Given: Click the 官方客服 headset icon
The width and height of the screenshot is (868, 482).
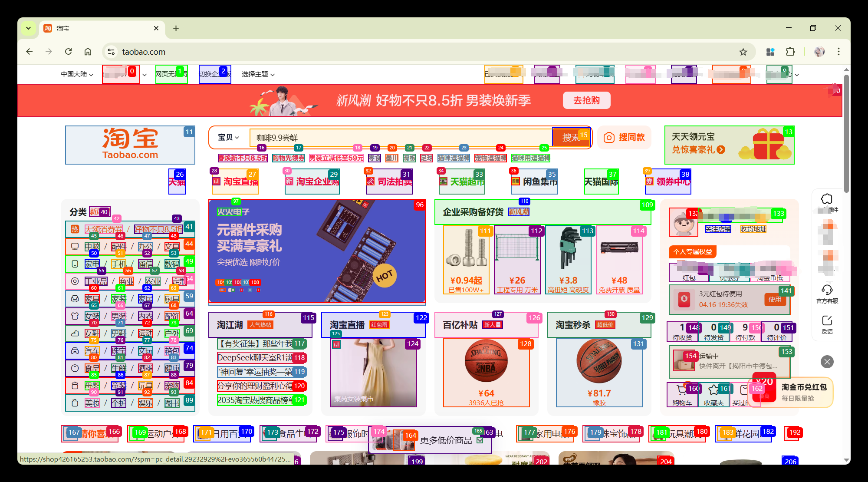Looking at the screenshot, I should point(827,290).
